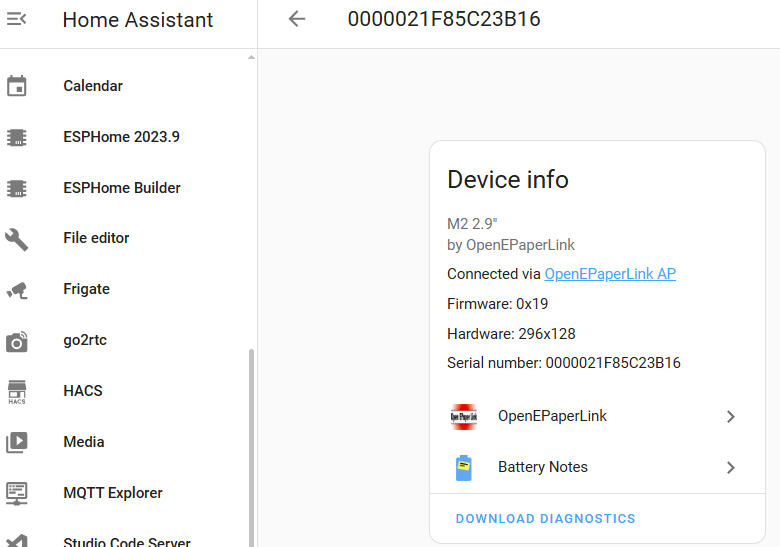Click the Hardware: 296x128 line
780x547 pixels.
point(511,334)
